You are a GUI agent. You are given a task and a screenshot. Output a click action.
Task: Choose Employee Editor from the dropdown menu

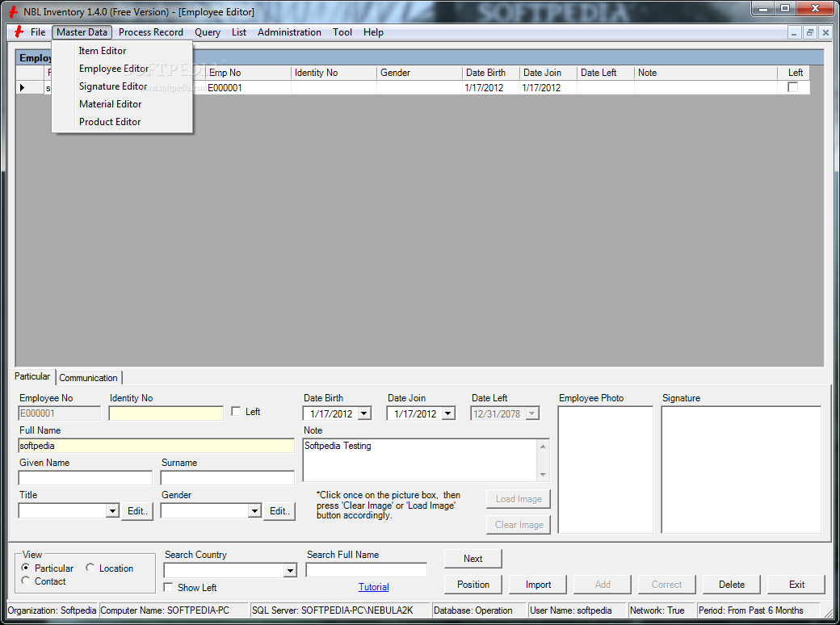(x=122, y=69)
